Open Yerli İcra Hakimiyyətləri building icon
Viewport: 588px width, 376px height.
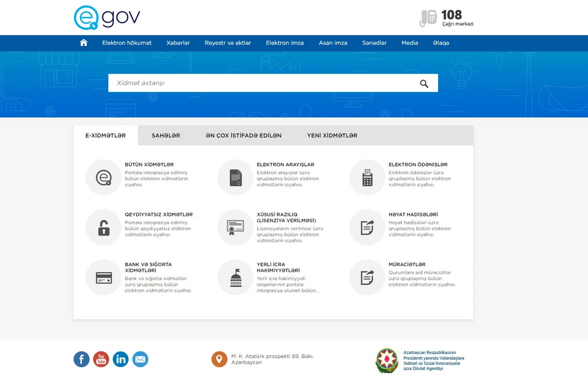pyautogui.click(x=235, y=278)
